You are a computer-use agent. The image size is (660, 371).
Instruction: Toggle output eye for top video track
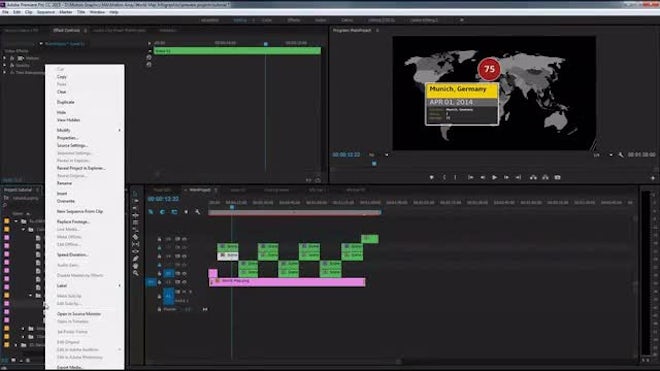[184, 239]
